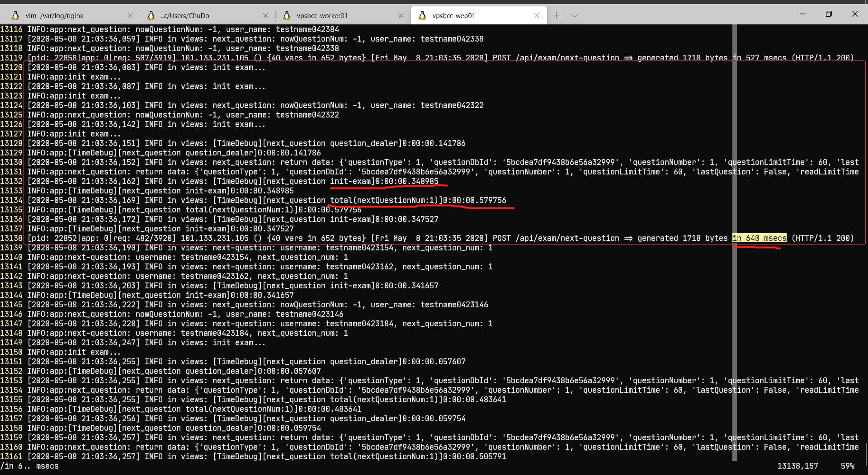Image resolution: width=868 pixels, height=475 pixels.
Task: Click '101.133.231.105' on line 13119
Action: click(x=215, y=58)
